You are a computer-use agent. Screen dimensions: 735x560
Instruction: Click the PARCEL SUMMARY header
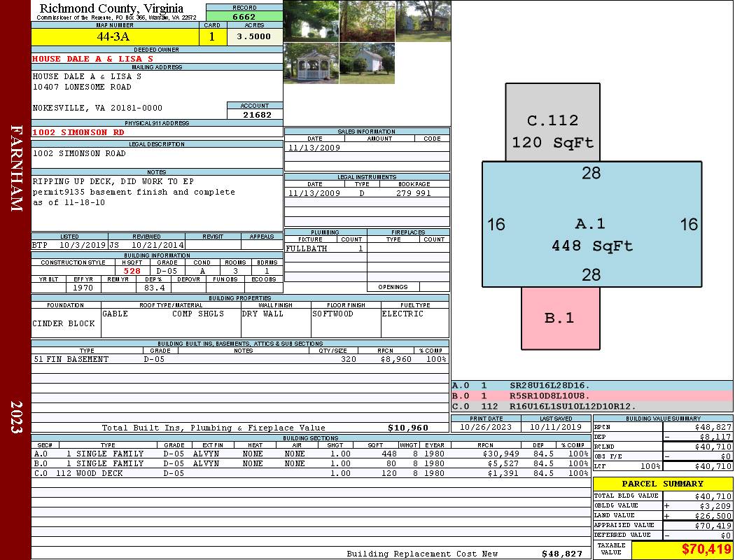(x=662, y=484)
